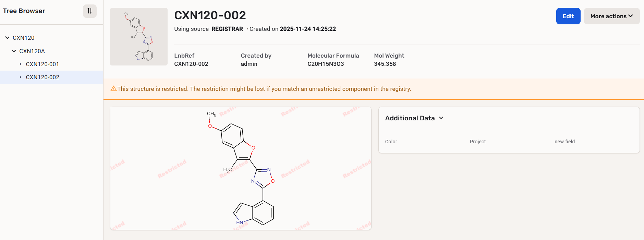Viewport: 644px width, 240px height.
Task: Click the REGISTRAR source name
Action: click(x=227, y=29)
